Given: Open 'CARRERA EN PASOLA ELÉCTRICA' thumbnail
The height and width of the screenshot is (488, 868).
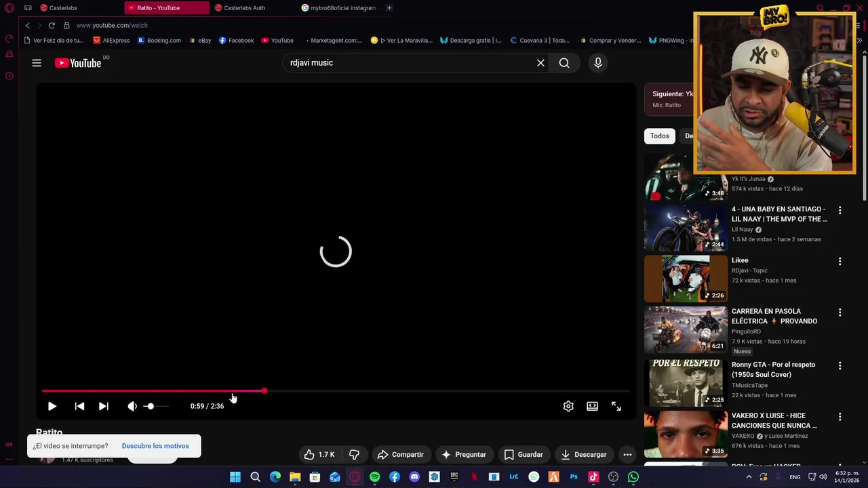Looking at the screenshot, I should point(685,329).
